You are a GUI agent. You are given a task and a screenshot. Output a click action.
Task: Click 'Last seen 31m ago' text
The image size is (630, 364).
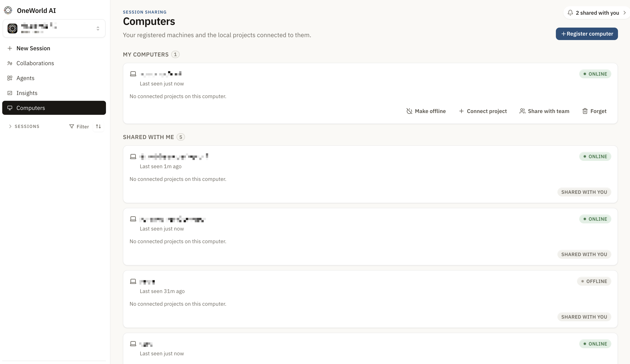pyautogui.click(x=162, y=291)
